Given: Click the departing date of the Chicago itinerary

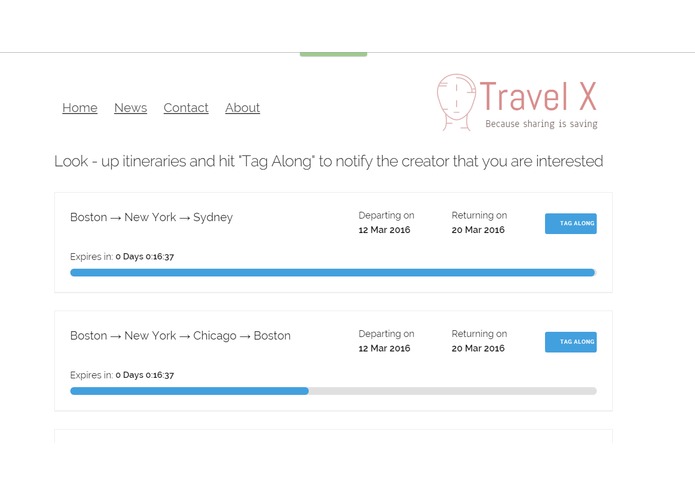Looking at the screenshot, I should tap(384, 348).
